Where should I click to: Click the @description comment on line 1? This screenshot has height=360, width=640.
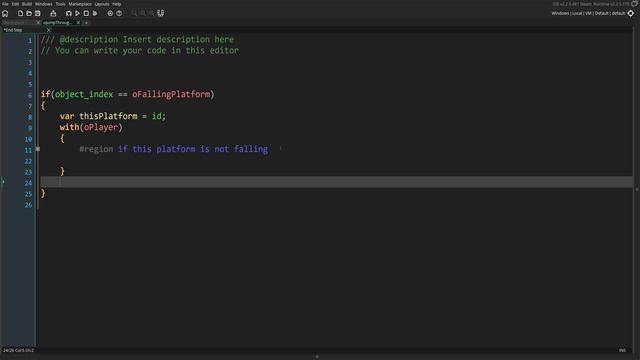137,40
